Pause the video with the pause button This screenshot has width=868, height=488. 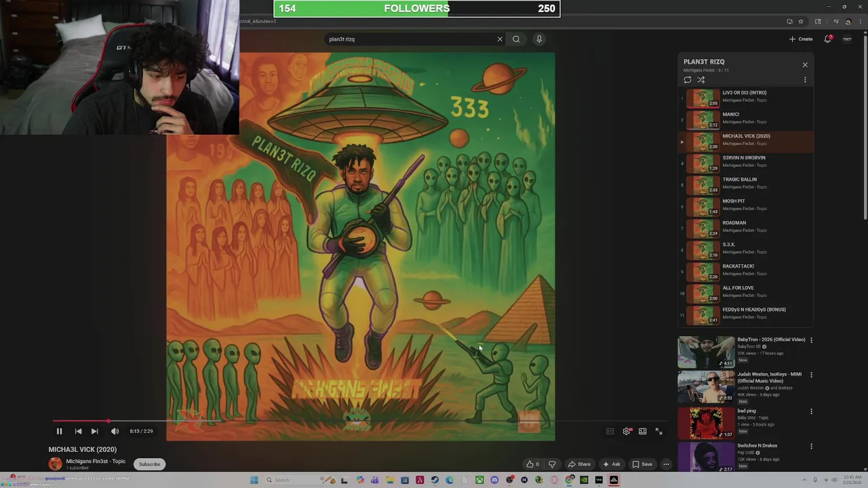click(59, 431)
